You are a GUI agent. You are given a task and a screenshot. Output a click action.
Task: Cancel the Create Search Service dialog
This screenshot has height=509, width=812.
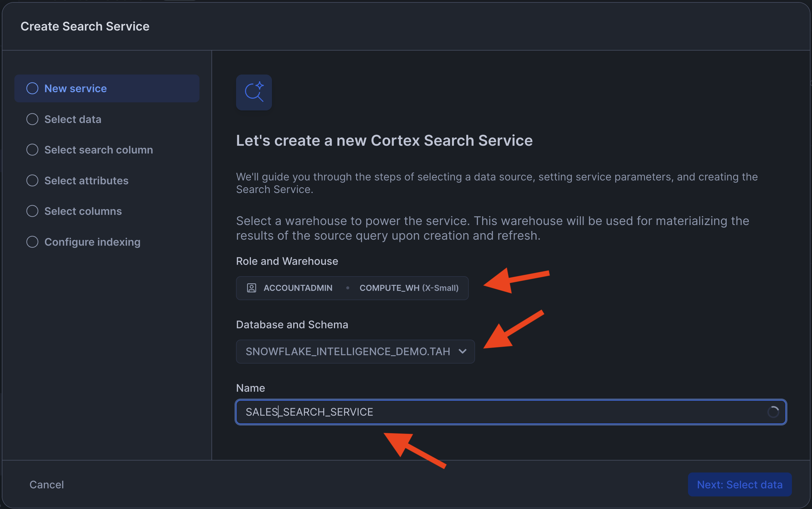pyautogui.click(x=46, y=484)
